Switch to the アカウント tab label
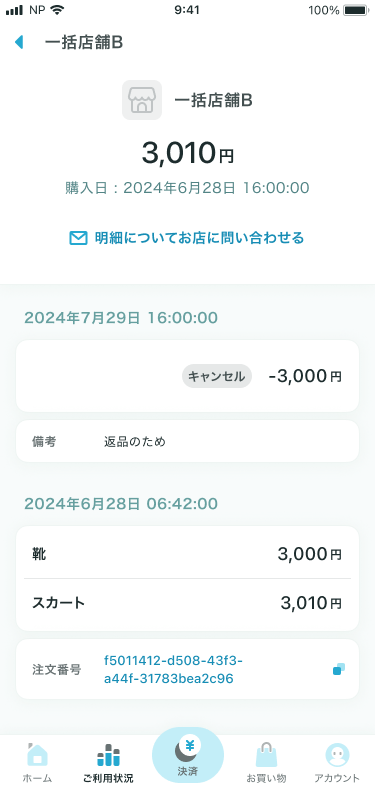 click(337, 778)
